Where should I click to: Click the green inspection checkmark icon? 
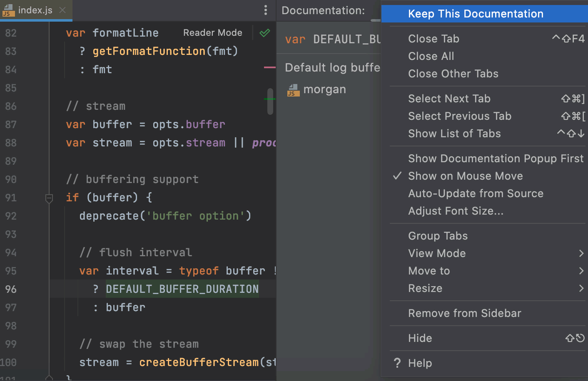pos(265,33)
